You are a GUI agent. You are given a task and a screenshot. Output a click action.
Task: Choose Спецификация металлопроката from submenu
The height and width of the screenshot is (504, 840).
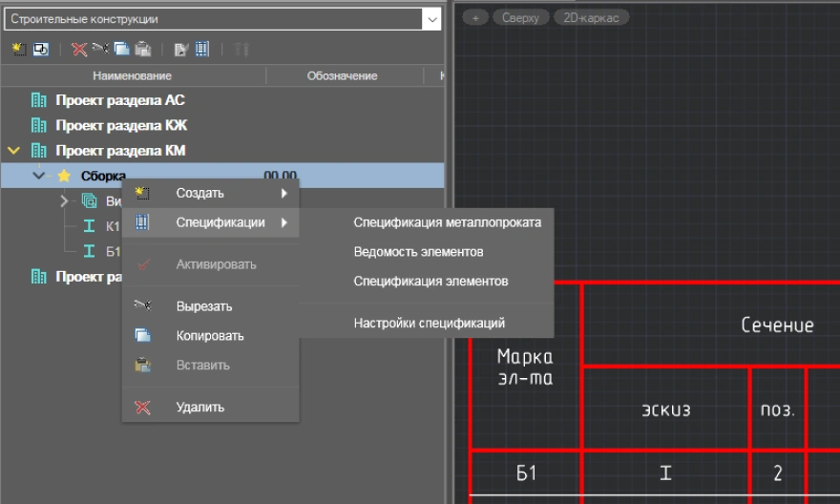(447, 223)
